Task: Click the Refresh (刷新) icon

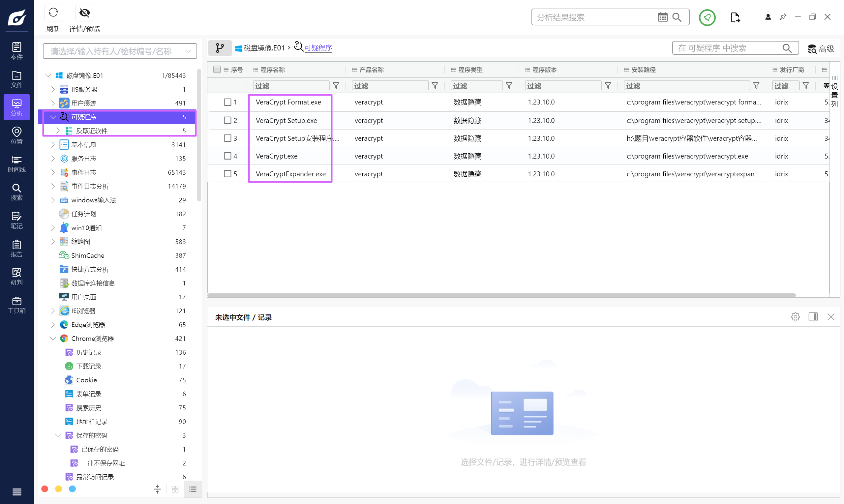Action: click(53, 13)
